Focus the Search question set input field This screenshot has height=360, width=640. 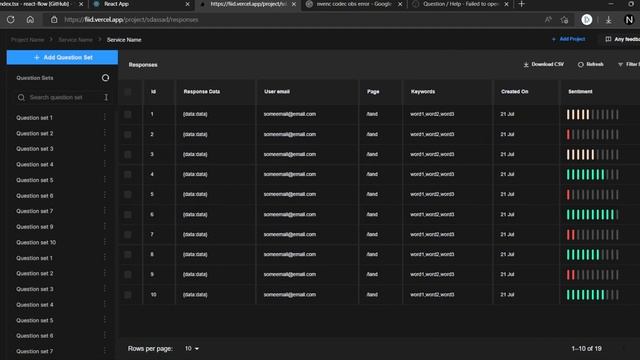click(62, 98)
